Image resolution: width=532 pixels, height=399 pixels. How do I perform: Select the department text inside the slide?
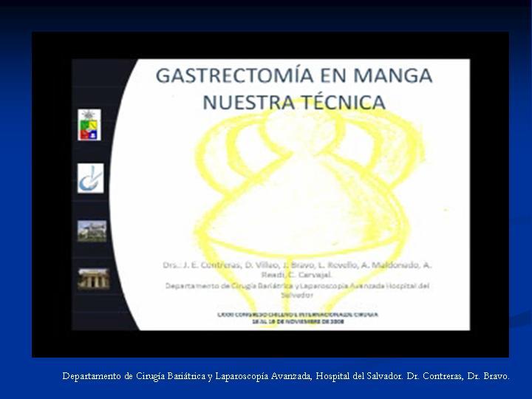coord(297,285)
